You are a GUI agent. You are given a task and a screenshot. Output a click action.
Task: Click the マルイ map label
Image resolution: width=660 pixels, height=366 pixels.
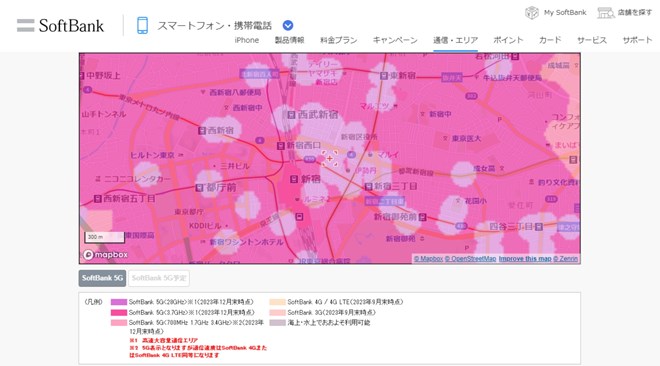(388, 154)
